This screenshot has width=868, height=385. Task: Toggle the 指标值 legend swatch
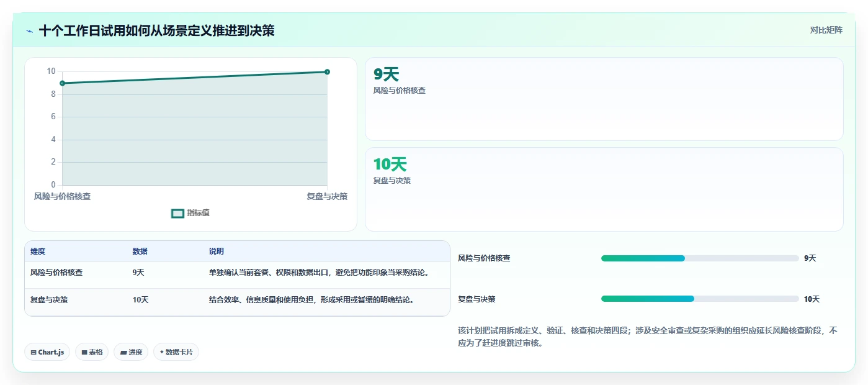tap(177, 213)
